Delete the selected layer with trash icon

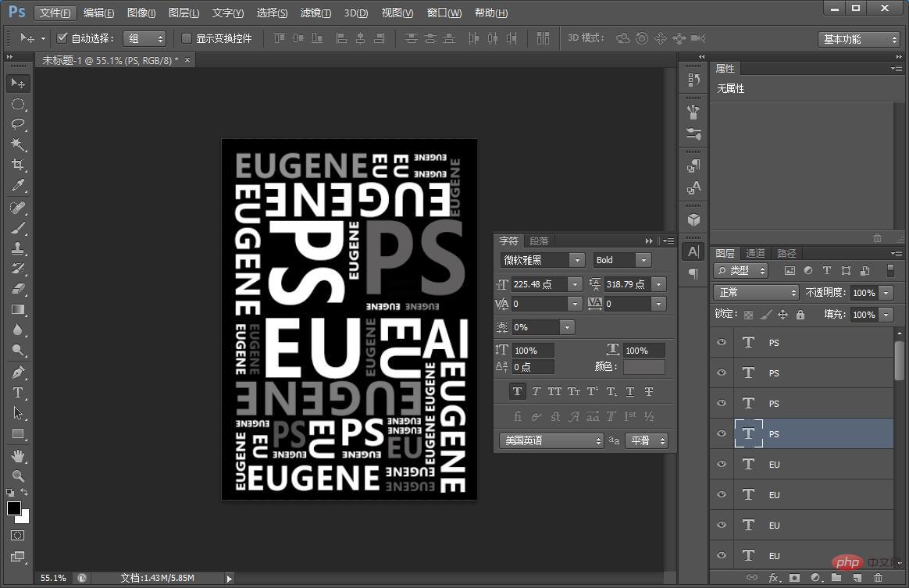coord(878,578)
